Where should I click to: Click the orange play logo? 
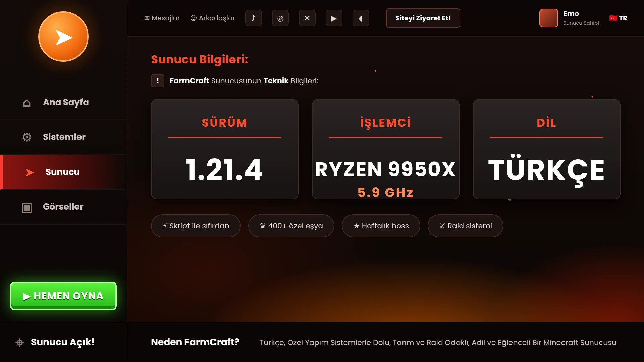tap(63, 37)
